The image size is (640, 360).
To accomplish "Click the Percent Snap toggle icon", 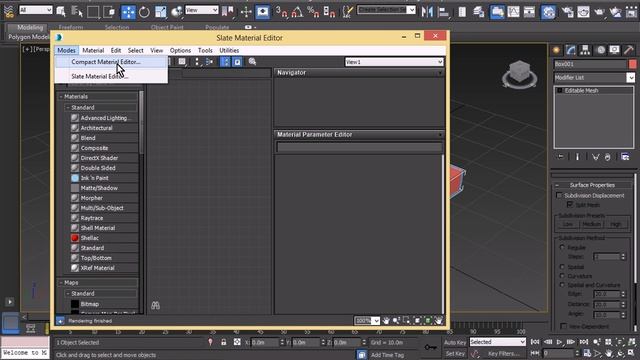I will (313, 12).
